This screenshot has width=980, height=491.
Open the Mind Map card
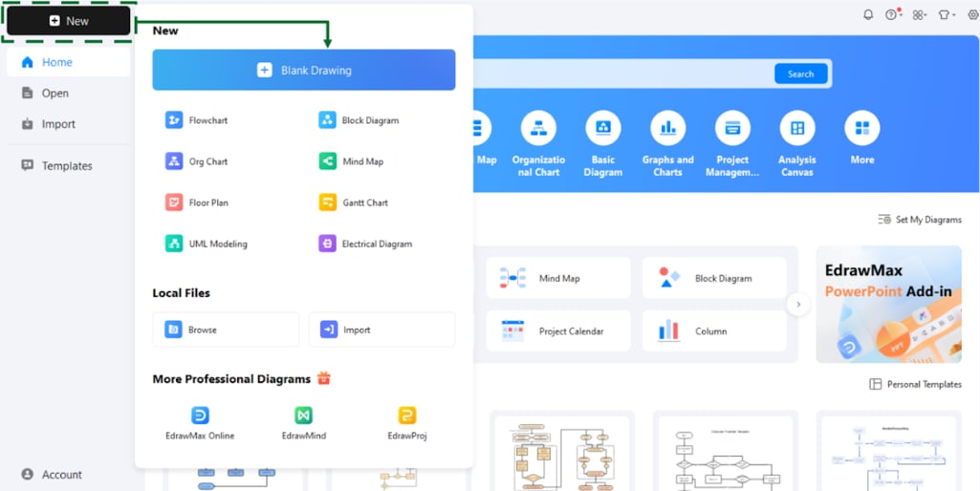click(x=558, y=278)
